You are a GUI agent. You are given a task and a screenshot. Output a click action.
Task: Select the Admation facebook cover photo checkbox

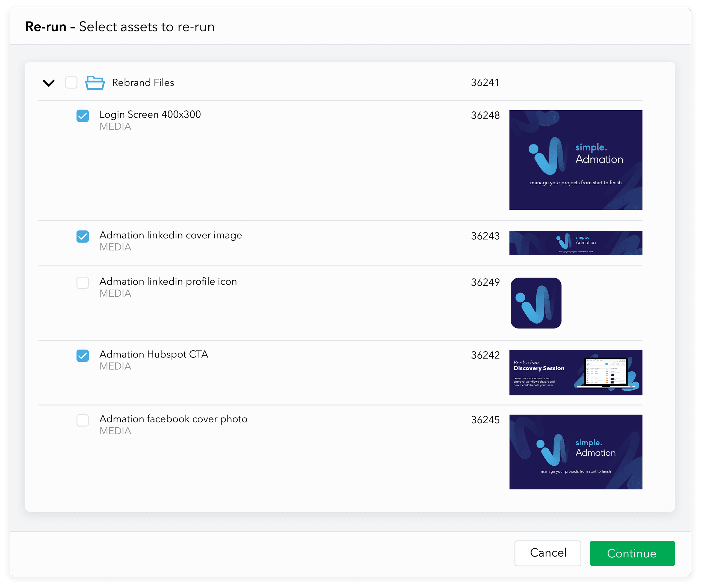pos(82,420)
